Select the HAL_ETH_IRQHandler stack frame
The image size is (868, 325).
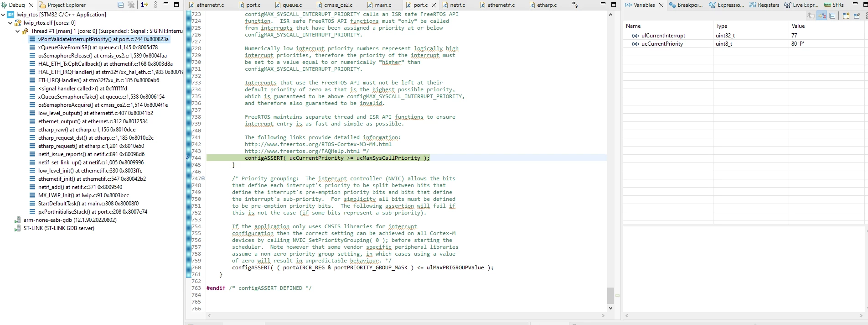point(106,72)
